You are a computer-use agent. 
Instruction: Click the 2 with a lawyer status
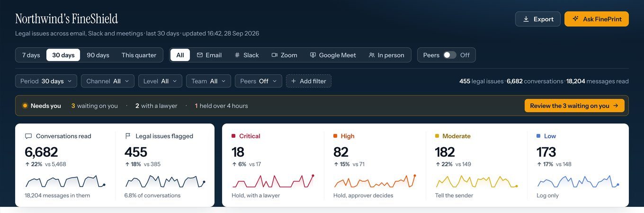(x=156, y=106)
